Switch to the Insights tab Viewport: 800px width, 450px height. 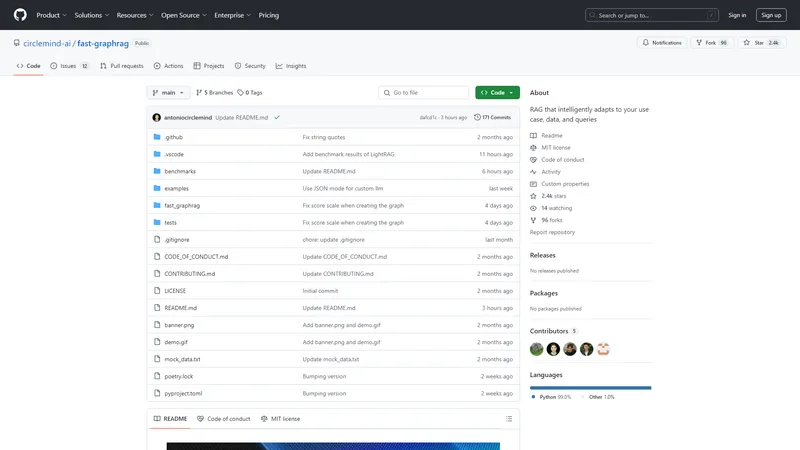click(291, 66)
